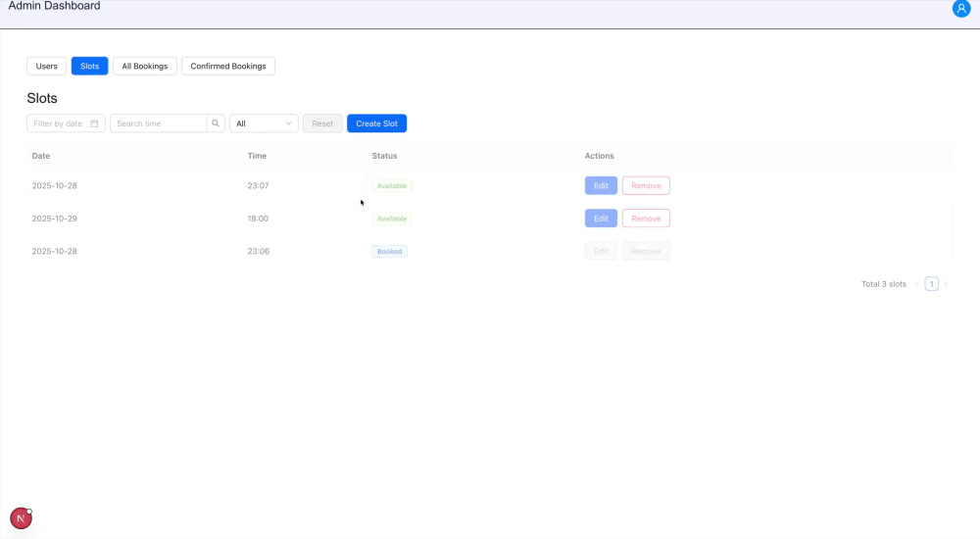Switch to the Users tab
This screenshot has width=980, height=539.
click(46, 66)
